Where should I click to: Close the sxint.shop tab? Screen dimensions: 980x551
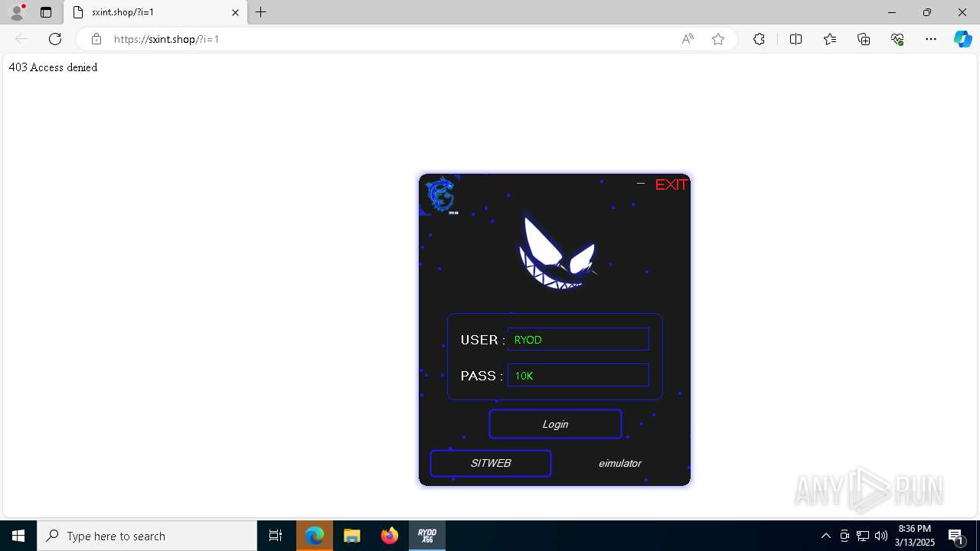point(235,12)
